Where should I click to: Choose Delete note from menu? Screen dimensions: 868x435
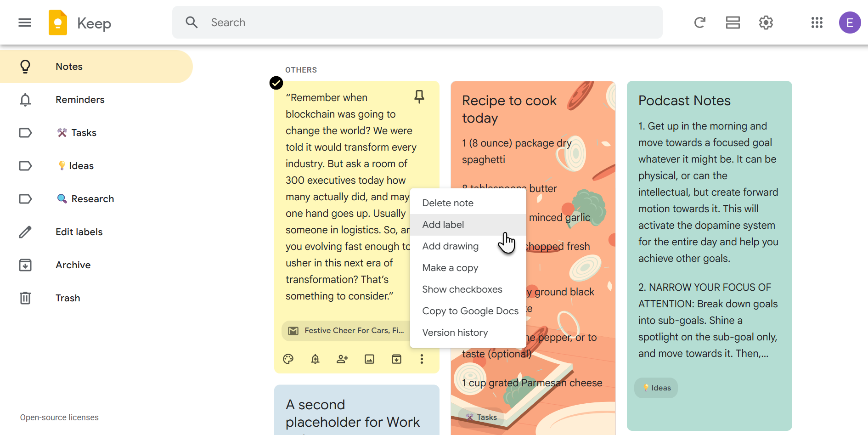[448, 203]
